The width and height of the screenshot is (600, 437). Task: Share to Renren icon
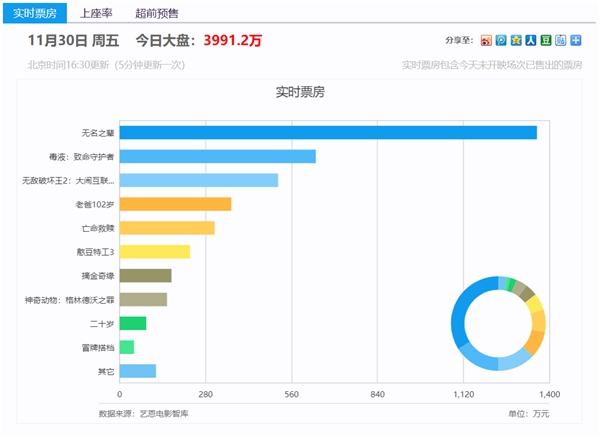point(531,41)
